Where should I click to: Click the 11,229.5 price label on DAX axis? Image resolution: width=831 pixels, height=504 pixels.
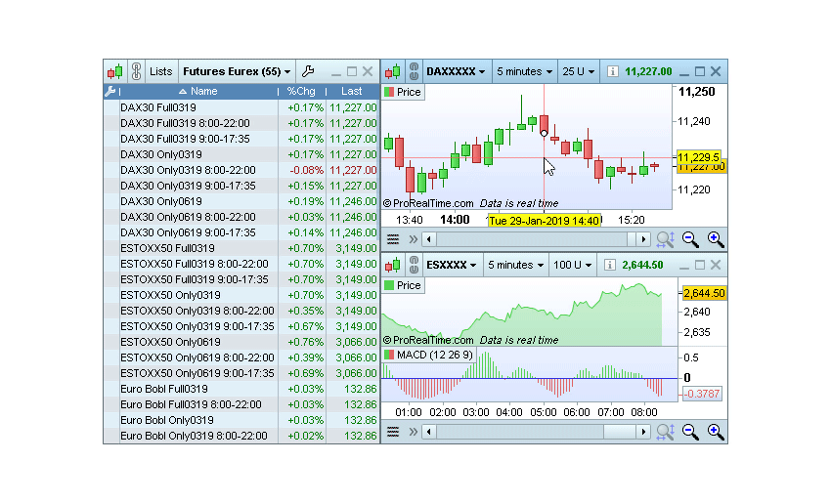(x=698, y=157)
